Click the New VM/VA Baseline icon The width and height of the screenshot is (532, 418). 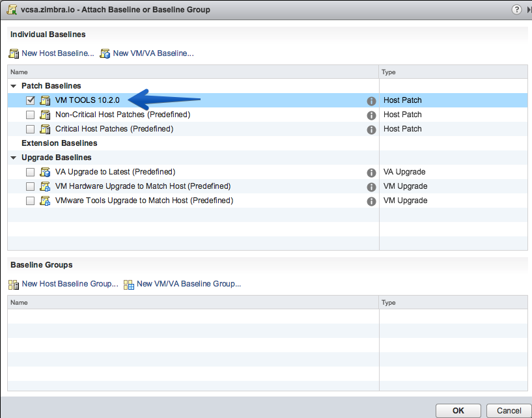[x=105, y=53]
